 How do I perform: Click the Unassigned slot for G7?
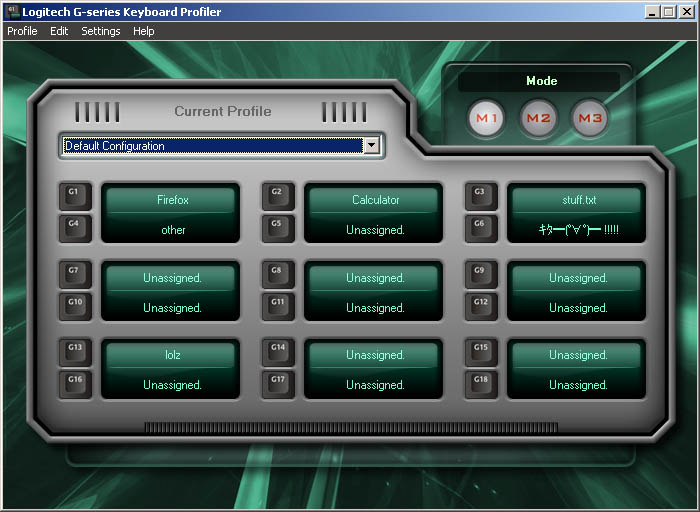click(x=171, y=277)
